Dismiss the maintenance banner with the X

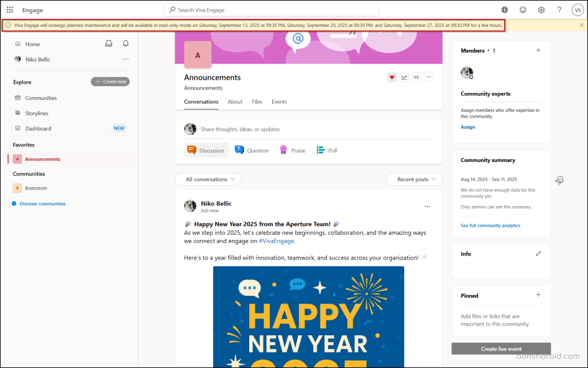582,25
